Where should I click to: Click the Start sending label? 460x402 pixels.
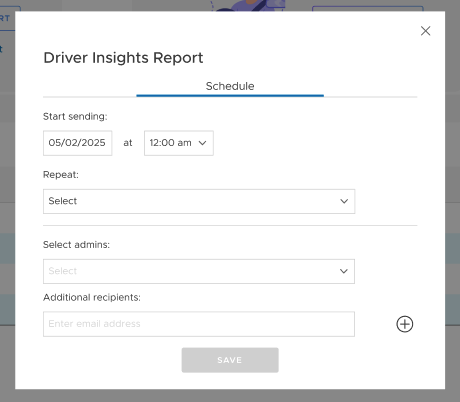coord(75,116)
